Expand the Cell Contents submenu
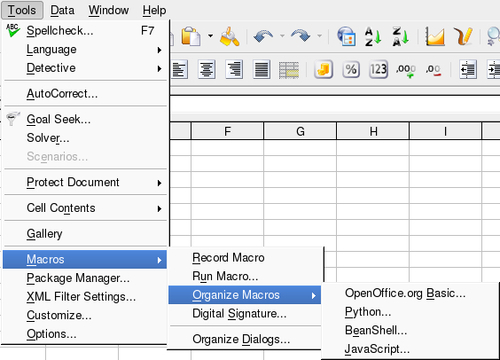The width and height of the screenshot is (500, 360). [85, 208]
